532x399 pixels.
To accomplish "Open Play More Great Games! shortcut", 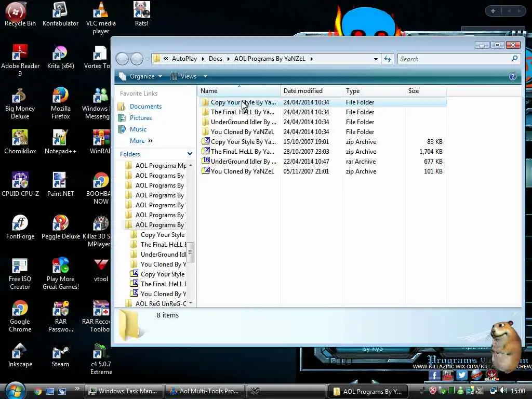I will point(60,273).
